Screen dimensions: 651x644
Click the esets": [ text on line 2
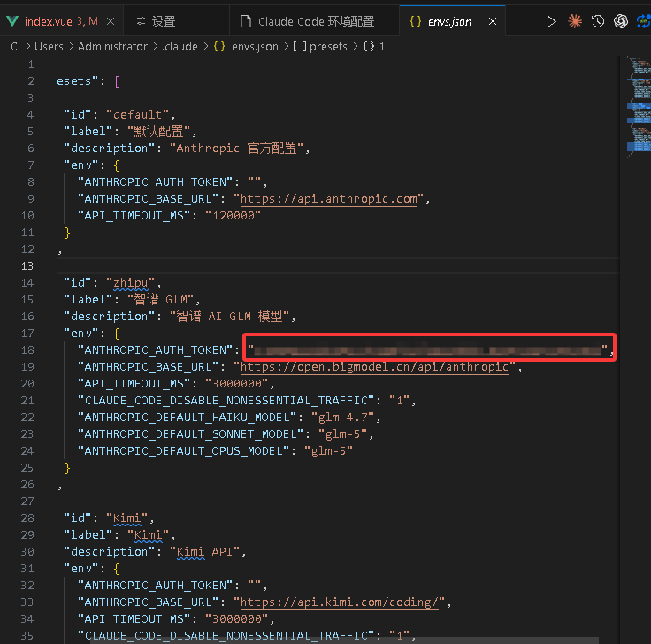(88, 81)
